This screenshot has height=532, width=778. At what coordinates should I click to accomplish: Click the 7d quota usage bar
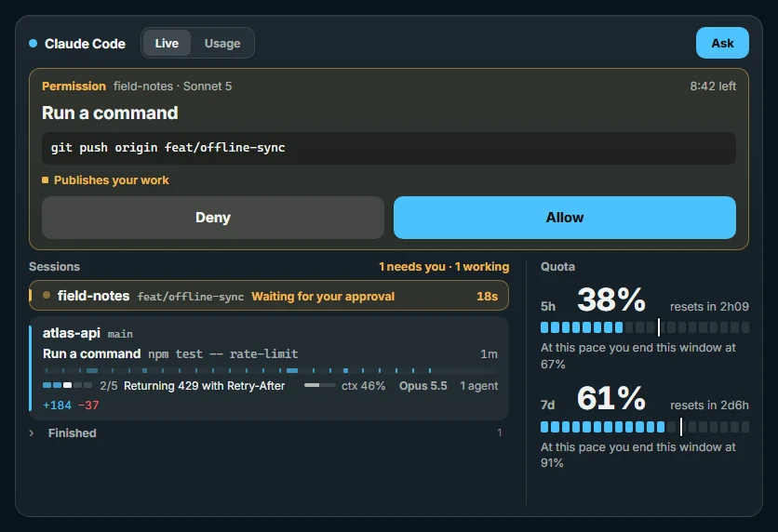coord(645,427)
